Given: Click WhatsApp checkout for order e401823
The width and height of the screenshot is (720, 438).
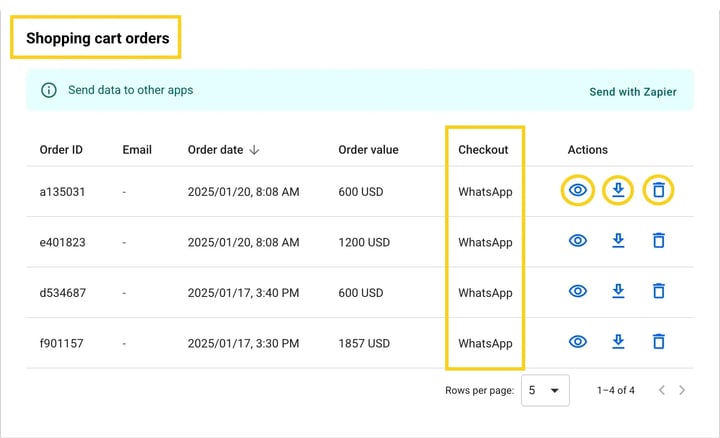Looking at the screenshot, I should (485, 242).
